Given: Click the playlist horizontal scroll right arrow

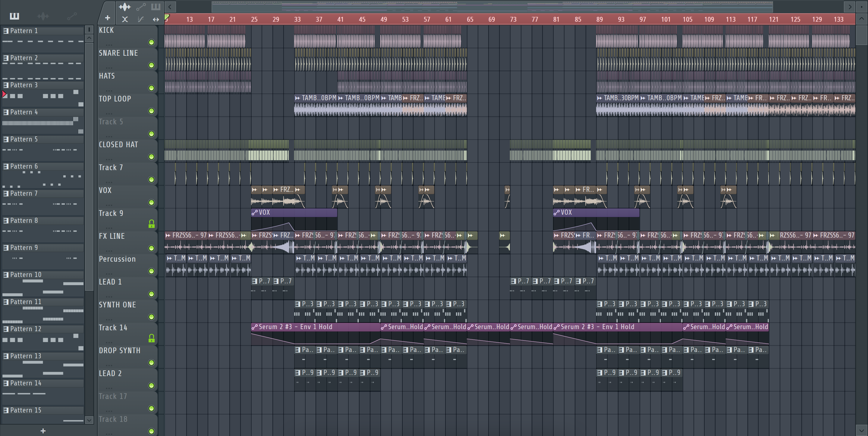Looking at the screenshot, I should [850, 6].
